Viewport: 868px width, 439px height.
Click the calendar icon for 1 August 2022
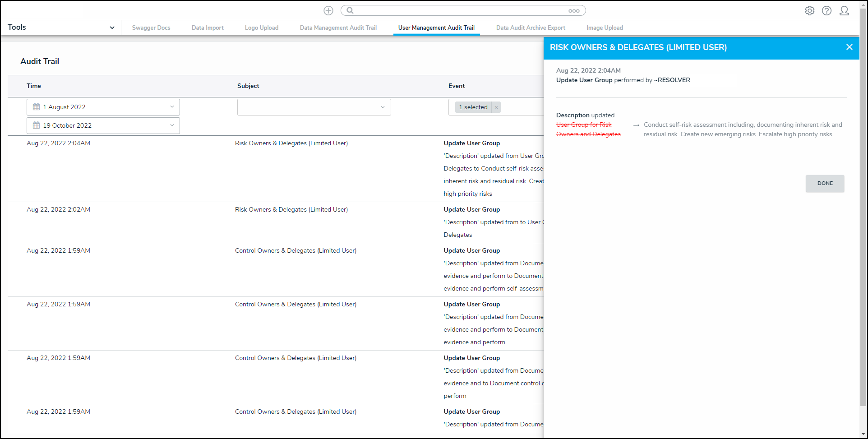37,107
